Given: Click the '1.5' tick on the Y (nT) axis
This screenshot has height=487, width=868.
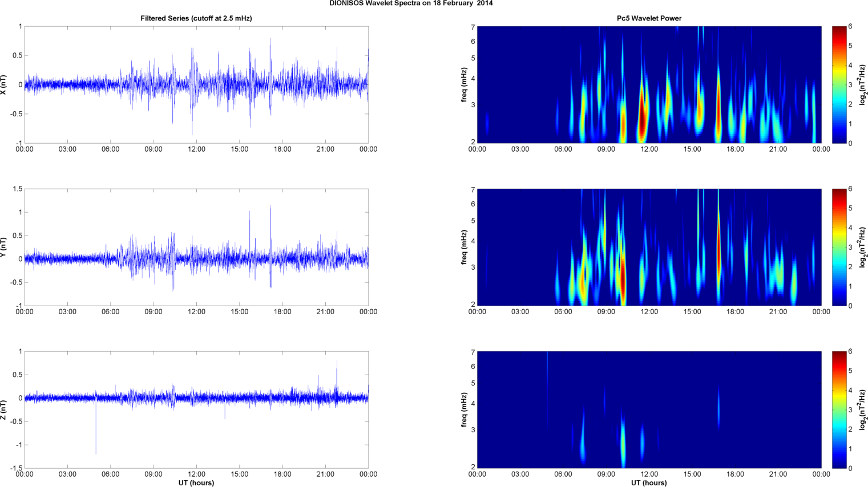Looking at the screenshot, I should 18,189.
